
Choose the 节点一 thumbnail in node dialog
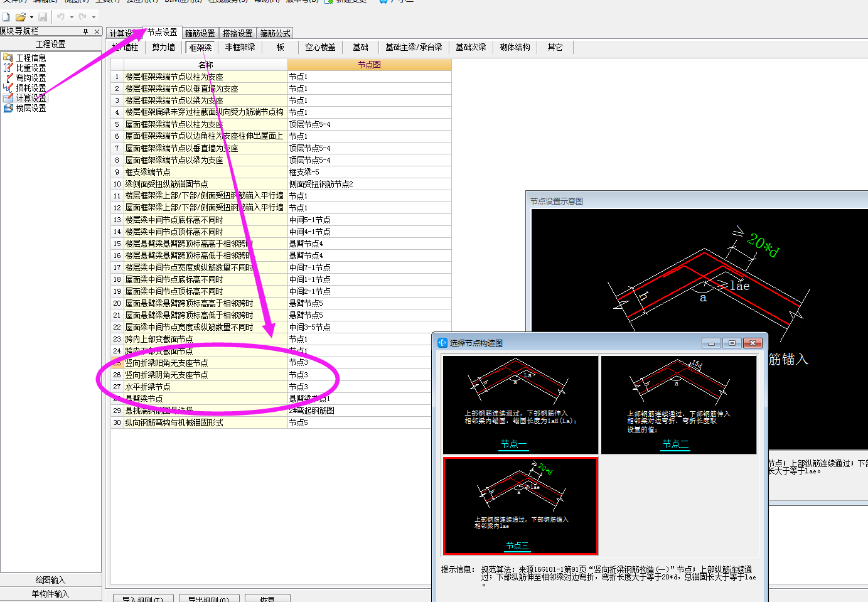[x=520, y=404]
